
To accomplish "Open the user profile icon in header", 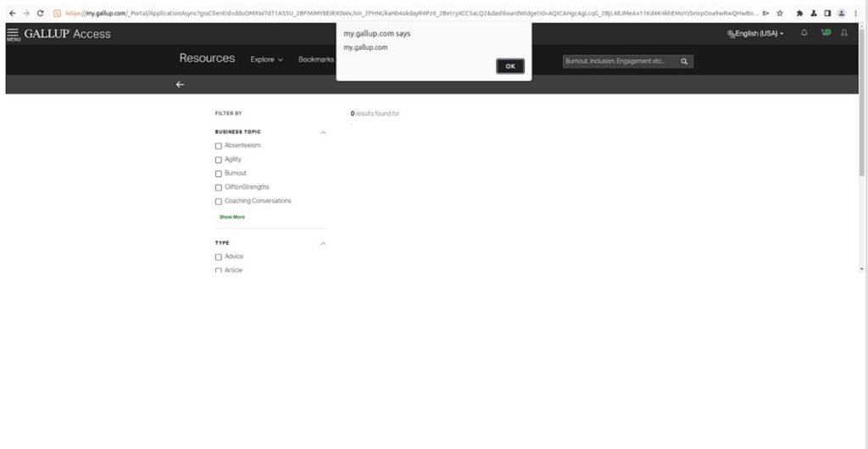I will coord(844,34).
